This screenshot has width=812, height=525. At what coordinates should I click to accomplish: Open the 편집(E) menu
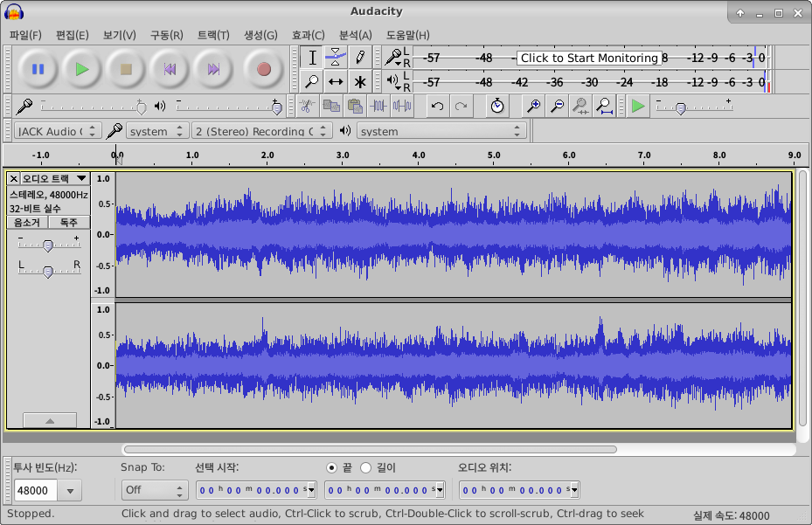pyautogui.click(x=72, y=35)
